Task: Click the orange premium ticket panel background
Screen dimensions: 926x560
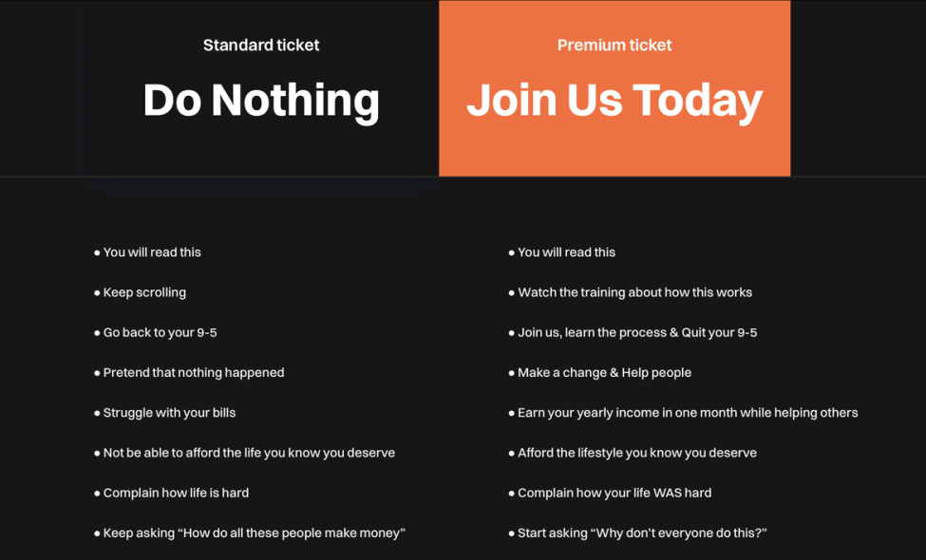Action: pyautogui.click(x=614, y=154)
